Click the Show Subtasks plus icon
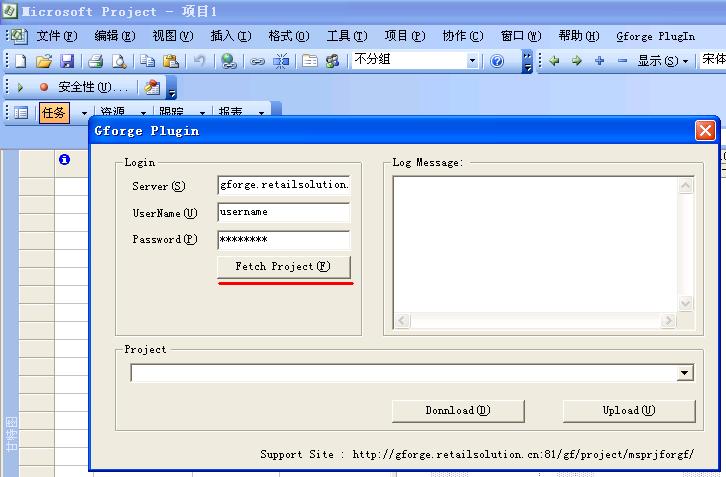726x477 pixels. 600,60
